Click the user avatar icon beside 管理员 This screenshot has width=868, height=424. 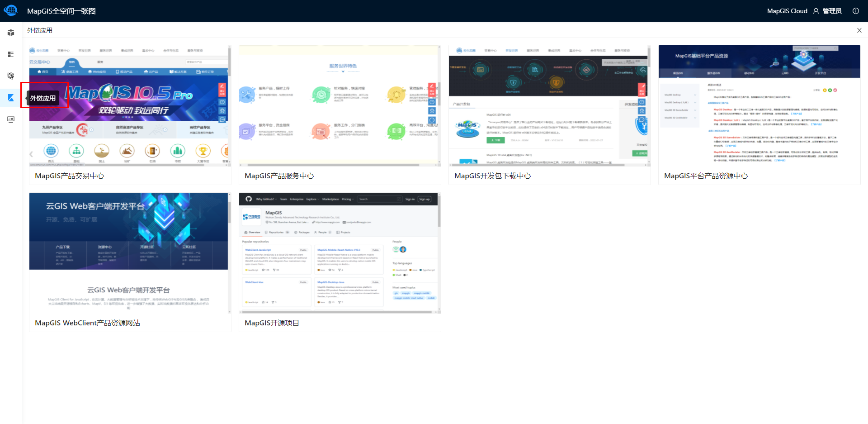pos(816,11)
